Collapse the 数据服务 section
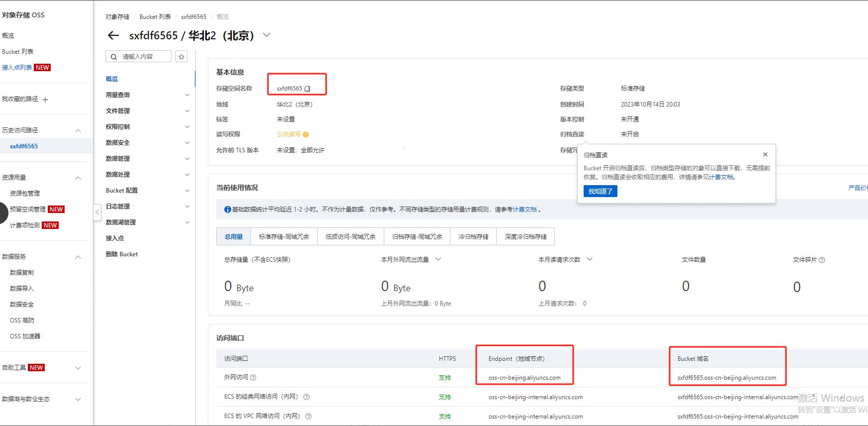The height and width of the screenshot is (426, 868). (78, 257)
